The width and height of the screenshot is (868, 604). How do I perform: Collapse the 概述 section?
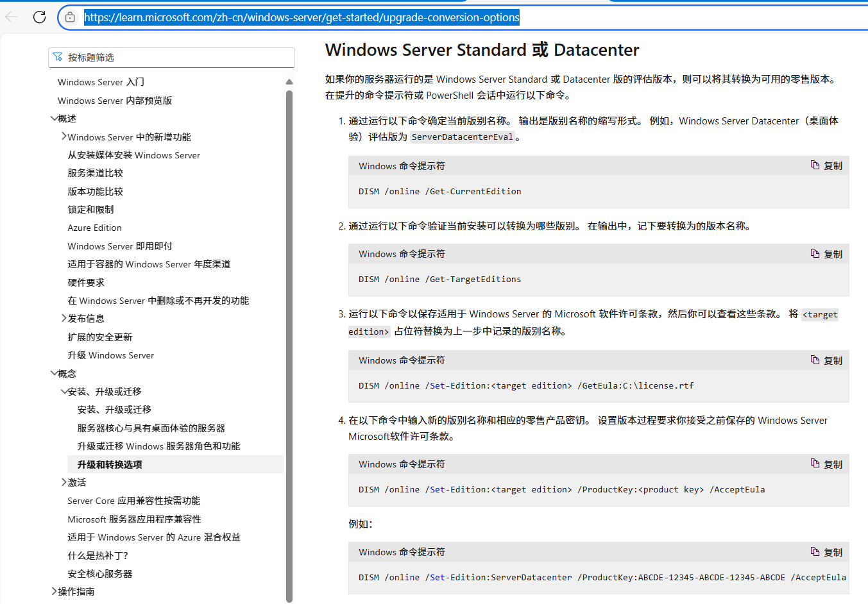click(x=54, y=119)
